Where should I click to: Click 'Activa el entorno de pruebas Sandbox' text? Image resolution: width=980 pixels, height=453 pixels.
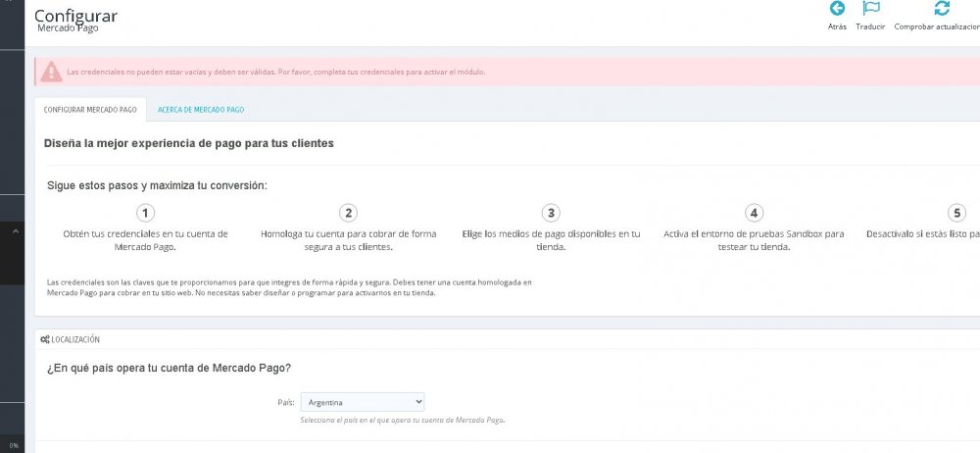[x=754, y=240]
